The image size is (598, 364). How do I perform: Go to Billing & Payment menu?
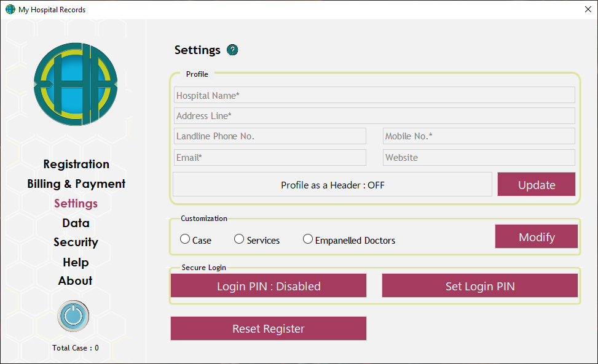[76, 184]
